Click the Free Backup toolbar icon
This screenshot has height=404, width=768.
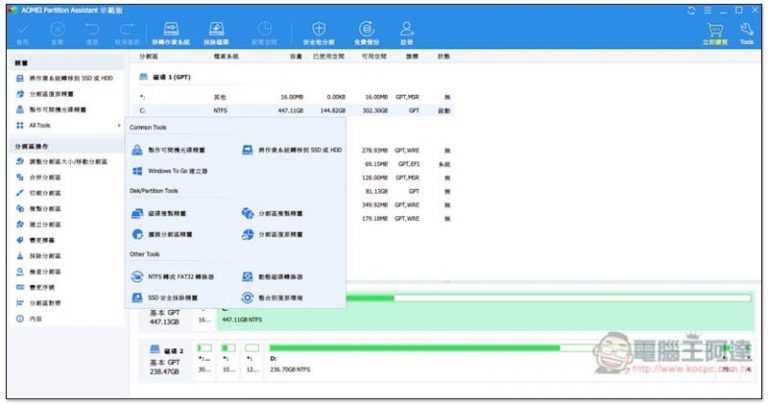pyautogui.click(x=366, y=33)
